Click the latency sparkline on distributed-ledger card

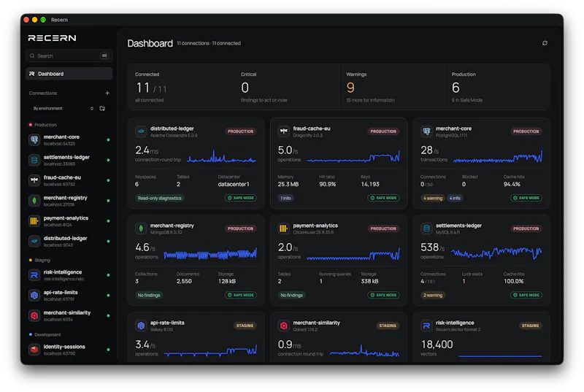pos(222,157)
